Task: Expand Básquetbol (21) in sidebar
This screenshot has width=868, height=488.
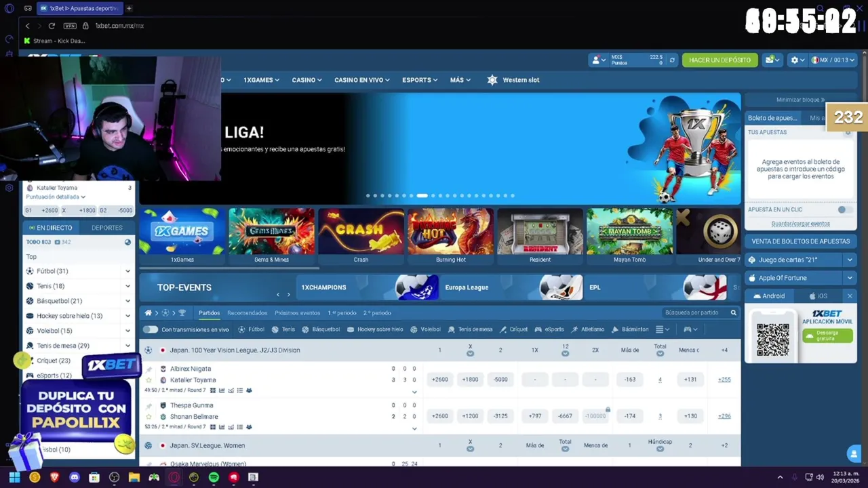Action: point(127,301)
